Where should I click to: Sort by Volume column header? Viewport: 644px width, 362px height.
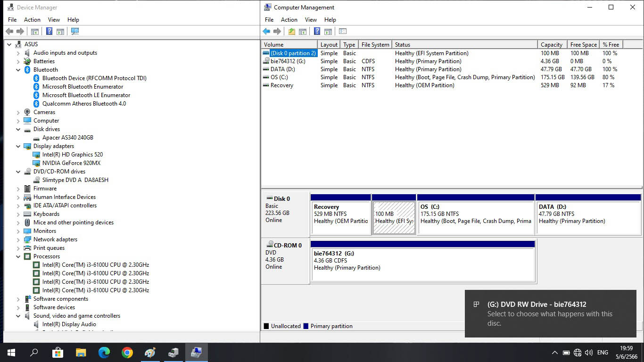coord(289,45)
